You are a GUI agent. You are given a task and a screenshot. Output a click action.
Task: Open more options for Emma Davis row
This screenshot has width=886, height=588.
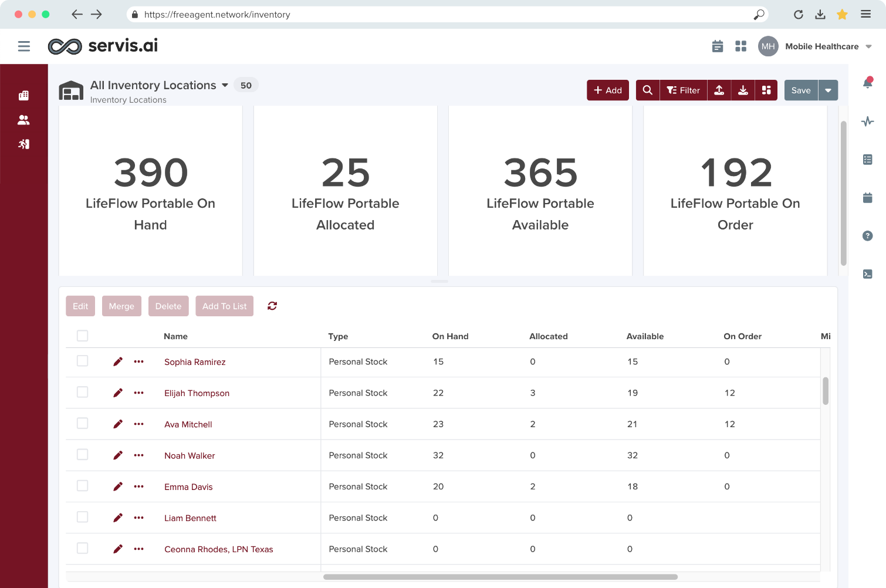pos(139,486)
